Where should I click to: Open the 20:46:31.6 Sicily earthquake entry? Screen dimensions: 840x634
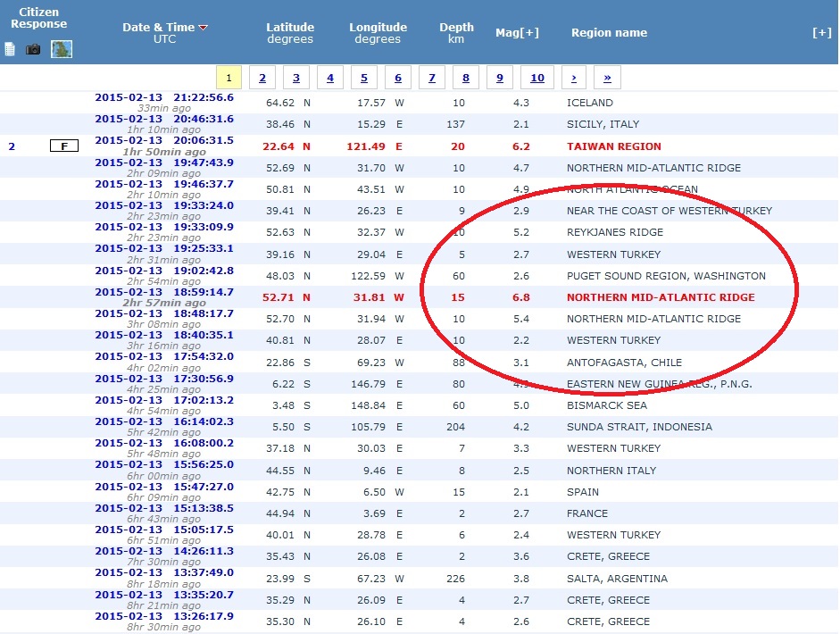pyautogui.click(x=164, y=119)
